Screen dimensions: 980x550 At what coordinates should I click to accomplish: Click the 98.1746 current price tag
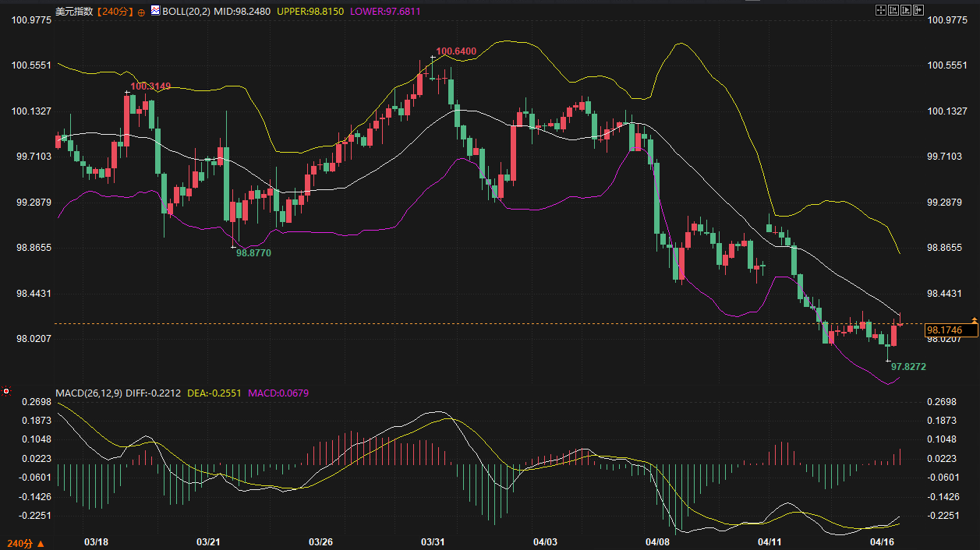(x=943, y=330)
